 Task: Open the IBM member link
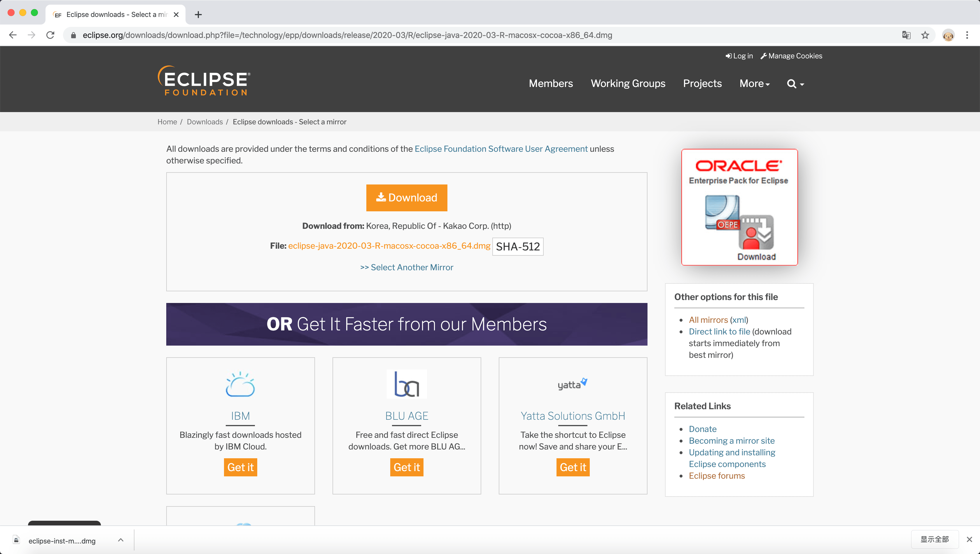(240, 416)
